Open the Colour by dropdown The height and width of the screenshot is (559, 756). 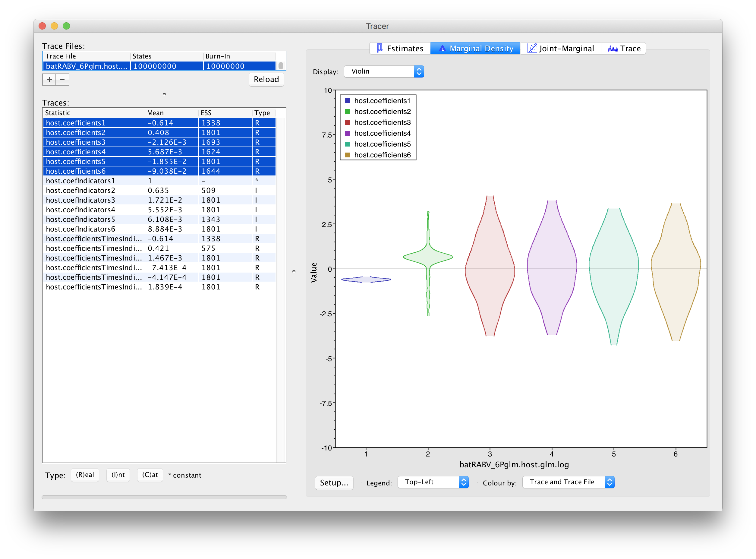(x=568, y=482)
